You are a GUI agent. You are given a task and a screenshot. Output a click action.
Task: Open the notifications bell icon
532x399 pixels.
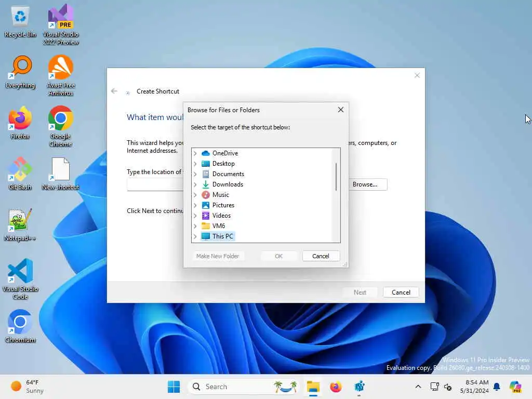(x=497, y=387)
